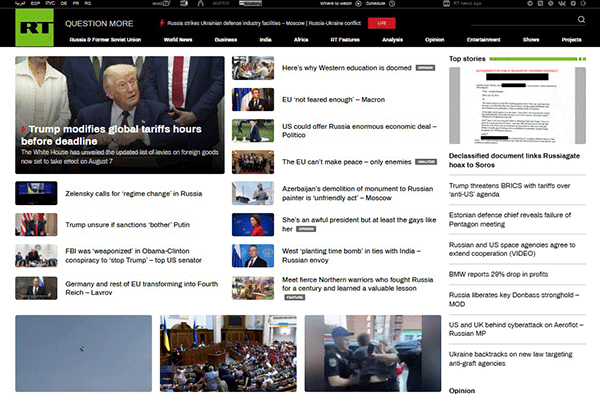Click the red LIVE button
This screenshot has width=600, height=395.
coord(382,23)
